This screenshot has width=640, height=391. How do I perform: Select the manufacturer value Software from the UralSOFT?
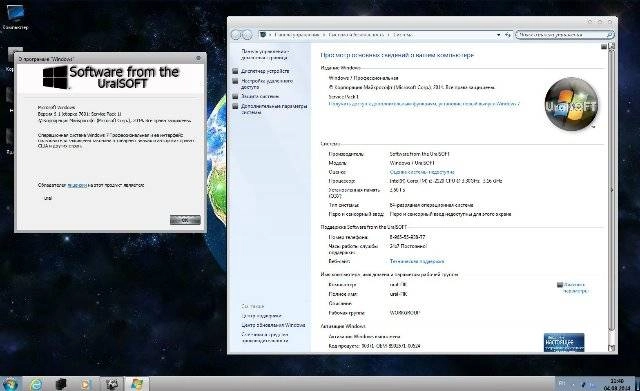[419, 154]
